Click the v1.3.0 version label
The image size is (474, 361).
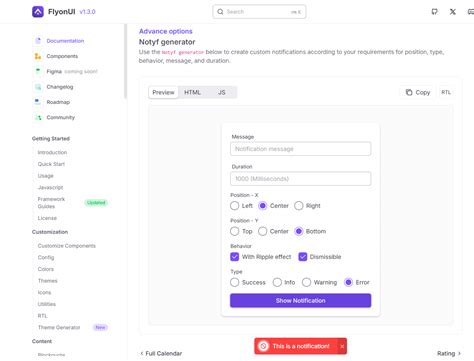tap(88, 12)
